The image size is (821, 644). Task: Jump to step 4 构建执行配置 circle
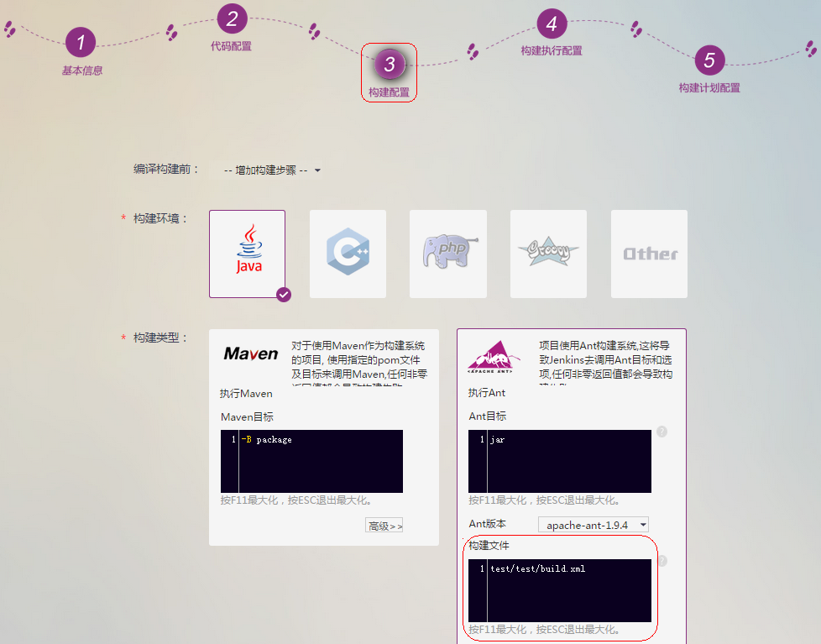point(552,24)
